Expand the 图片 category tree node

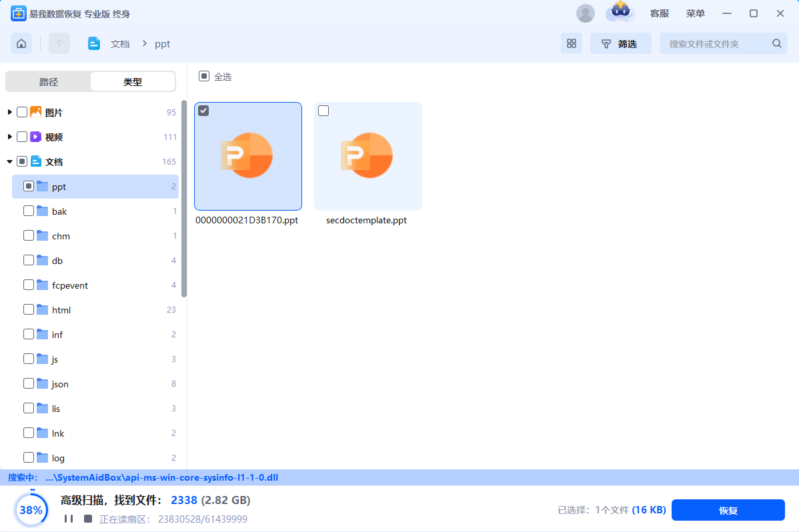click(x=10, y=112)
